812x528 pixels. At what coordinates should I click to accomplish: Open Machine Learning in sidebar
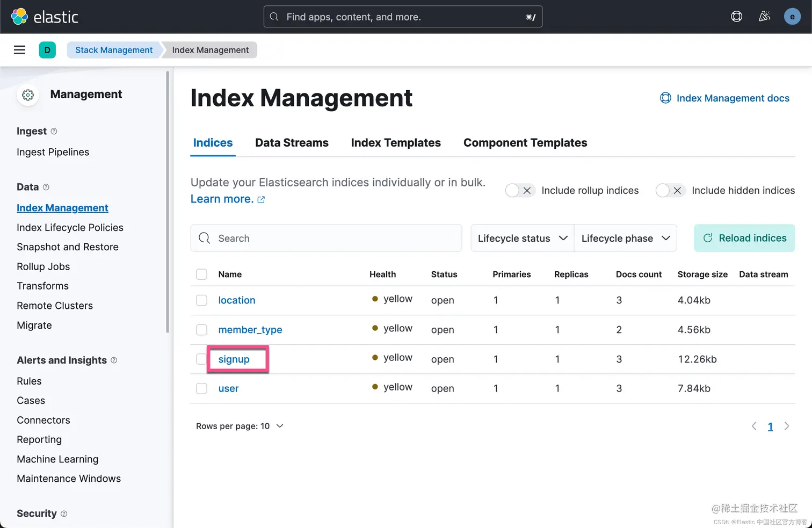coord(57,459)
